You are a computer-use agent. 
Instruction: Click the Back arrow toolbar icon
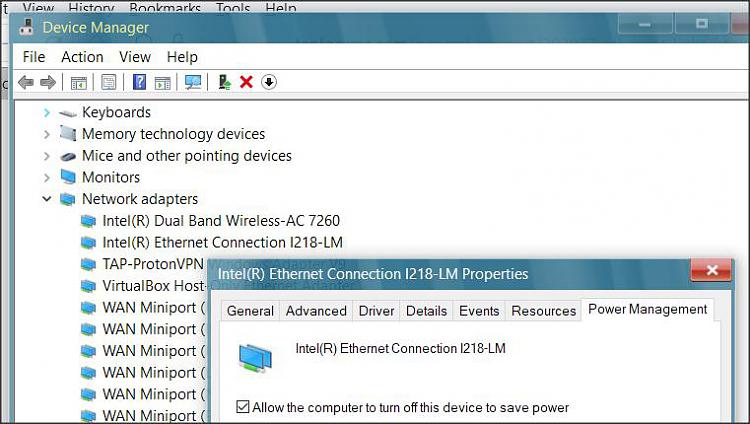pyautogui.click(x=26, y=82)
